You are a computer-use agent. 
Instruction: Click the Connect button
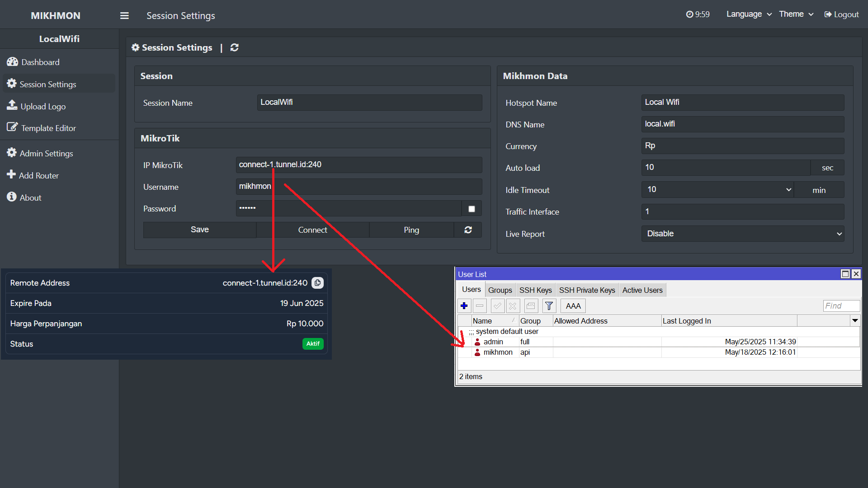pos(312,230)
